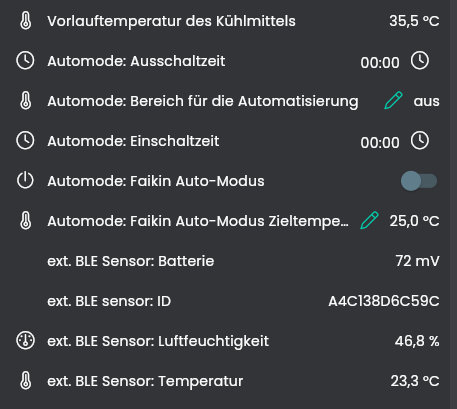Click thermometer icon beside Bereich für die Automatisierung
Viewport: 457px width, 409px height.
coord(26,101)
